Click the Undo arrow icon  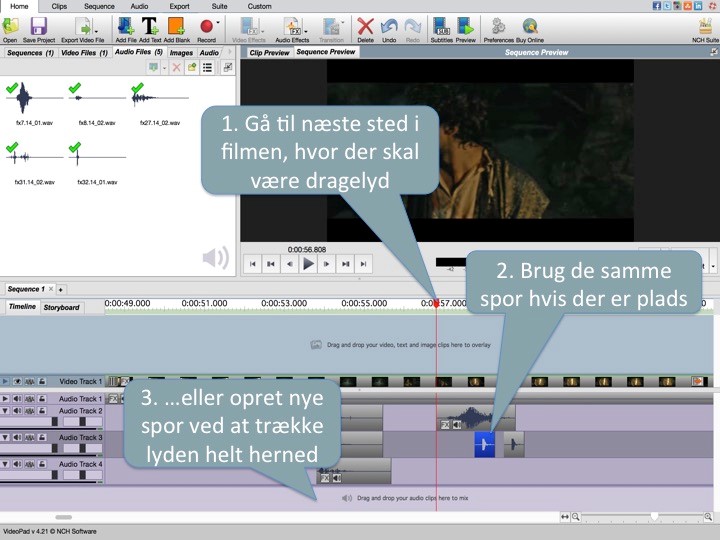389,27
